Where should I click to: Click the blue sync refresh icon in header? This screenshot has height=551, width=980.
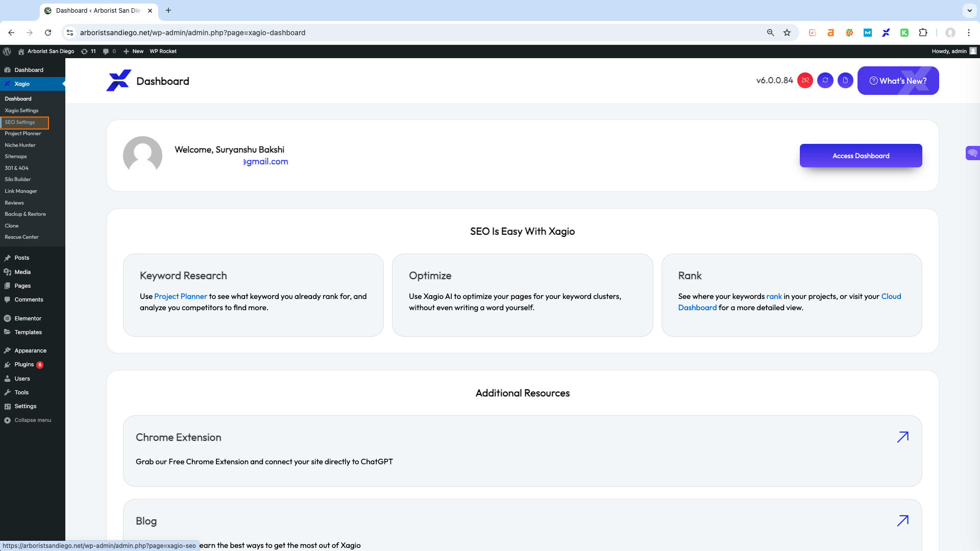825,81
